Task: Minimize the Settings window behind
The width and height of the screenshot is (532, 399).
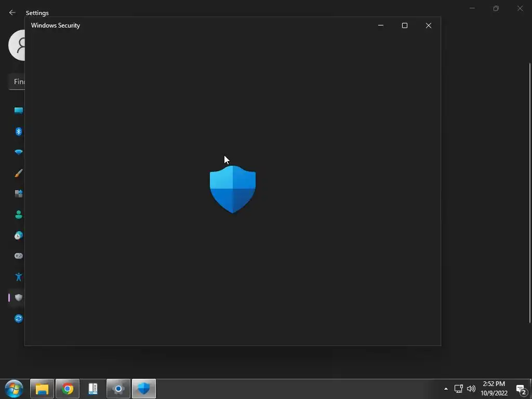Action: (x=472, y=8)
